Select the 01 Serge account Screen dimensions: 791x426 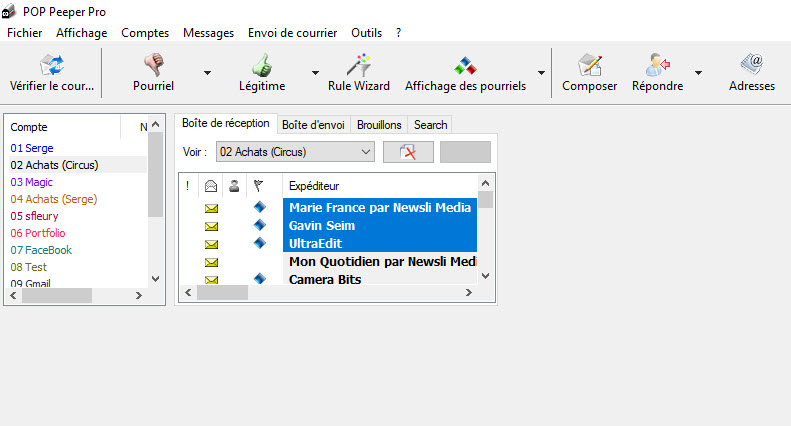(x=32, y=148)
